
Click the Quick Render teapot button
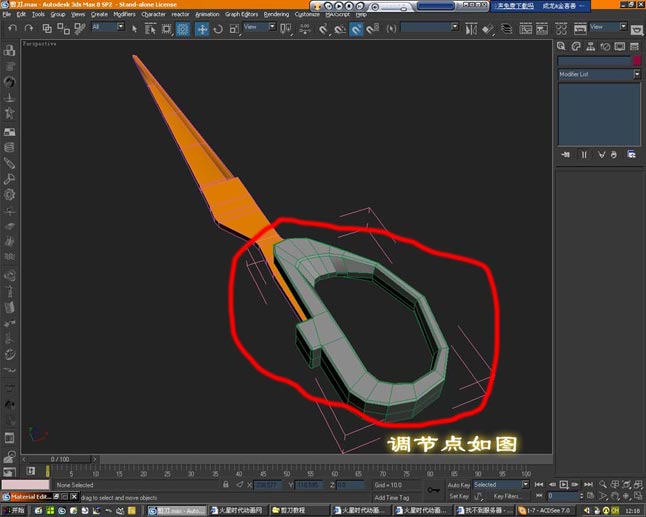(637, 30)
